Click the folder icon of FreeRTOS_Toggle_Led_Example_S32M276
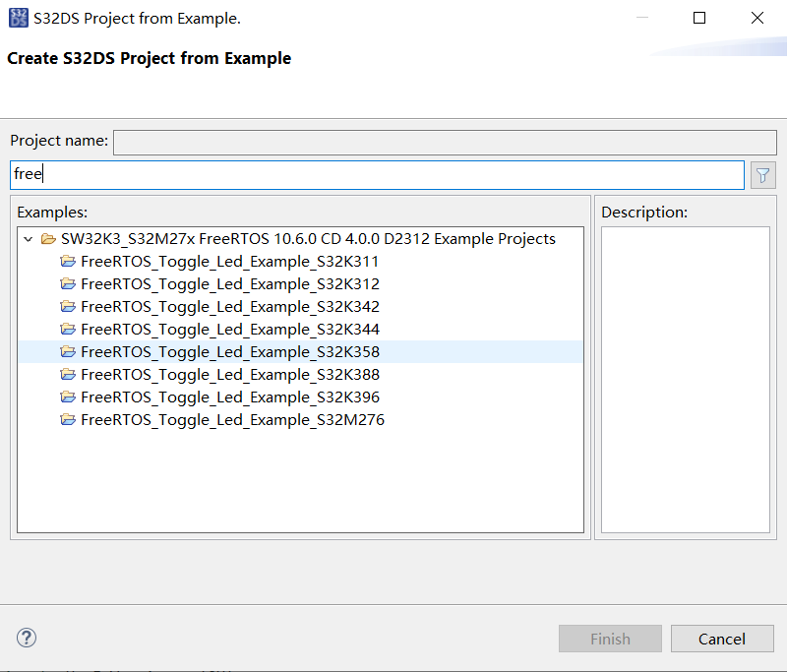 [68, 419]
